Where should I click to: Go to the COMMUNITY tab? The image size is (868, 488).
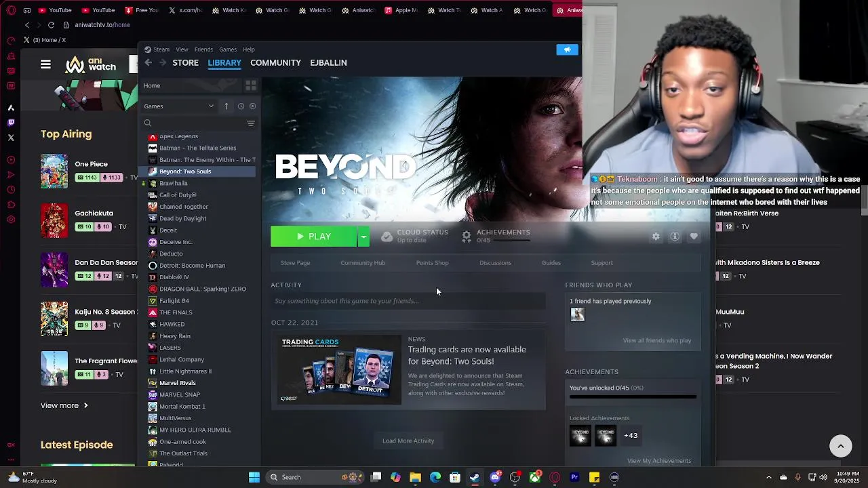[275, 62]
